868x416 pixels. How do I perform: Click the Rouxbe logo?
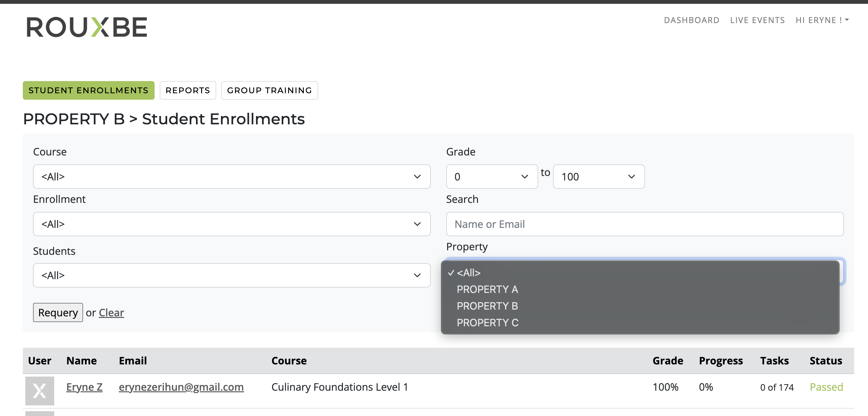pyautogui.click(x=87, y=27)
